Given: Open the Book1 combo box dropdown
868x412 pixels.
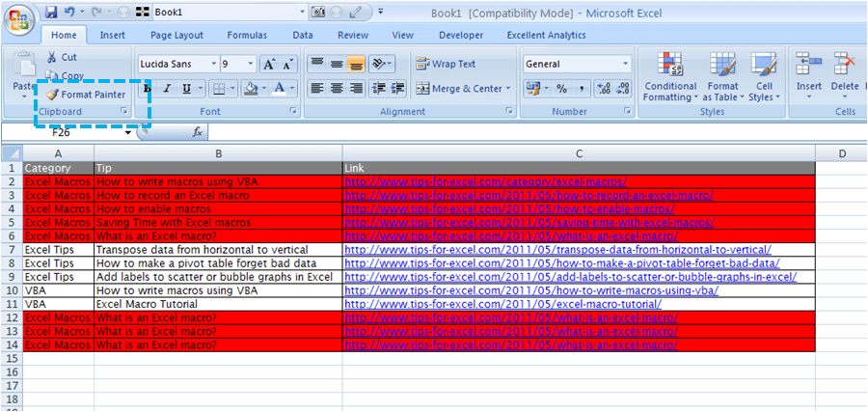Looking at the screenshot, I should [302, 12].
